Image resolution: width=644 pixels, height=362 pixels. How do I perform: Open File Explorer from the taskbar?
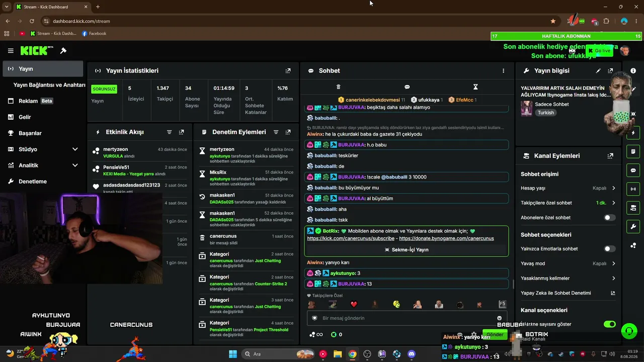pos(338,354)
